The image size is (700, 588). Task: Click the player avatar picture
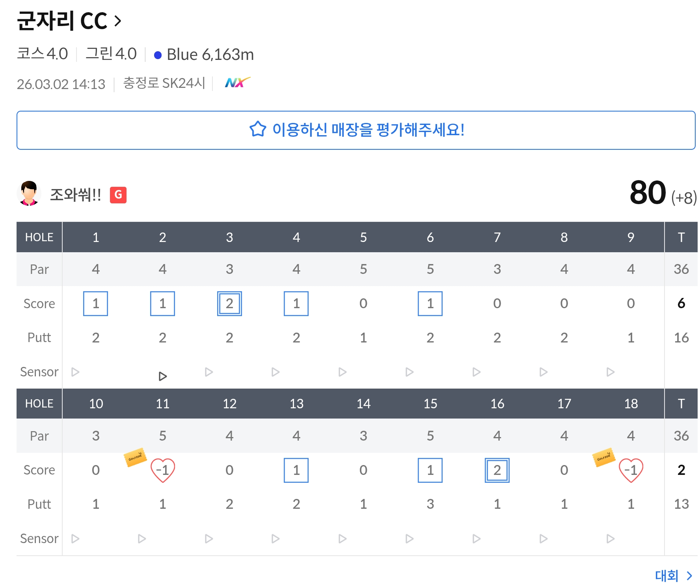click(29, 193)
